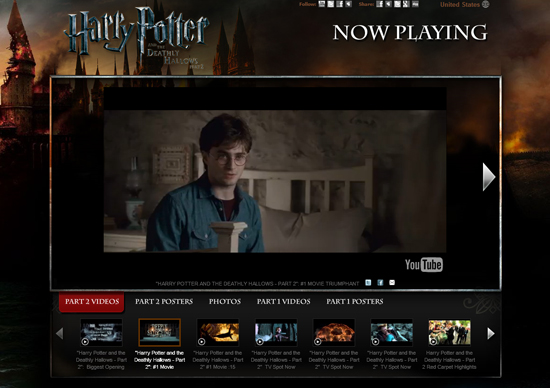This screenshot has width=550, height=388.
Task: Select the Part 1 Posters tab
Action: (x=355, y=302)
